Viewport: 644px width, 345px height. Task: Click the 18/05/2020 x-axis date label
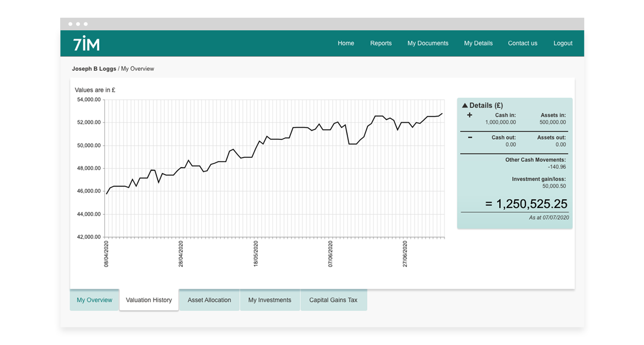256,254
